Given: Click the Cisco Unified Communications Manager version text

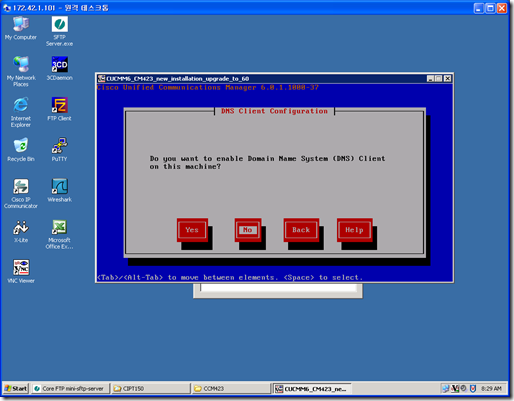Looking at the screenshot, I should (x=208, y=87).
